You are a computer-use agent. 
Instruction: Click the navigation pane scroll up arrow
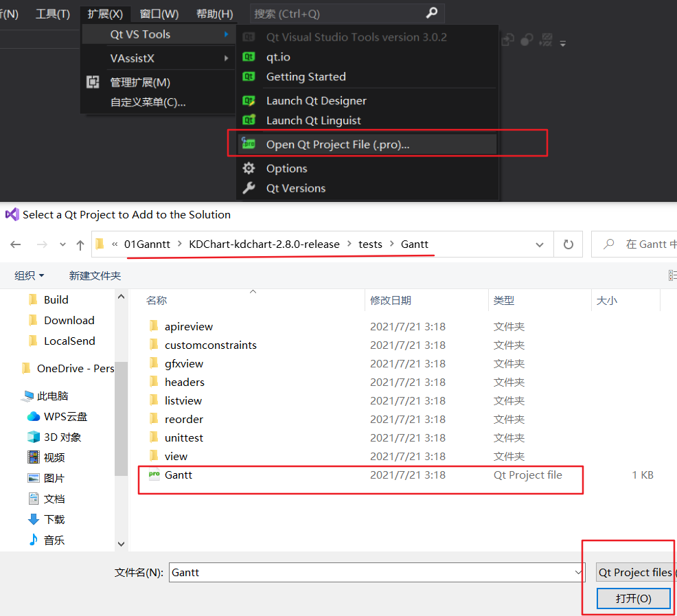121,297
